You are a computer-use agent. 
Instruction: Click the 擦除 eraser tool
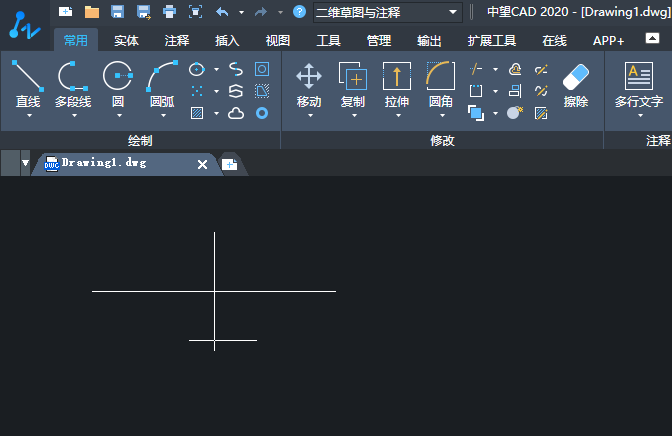point(576,84)
